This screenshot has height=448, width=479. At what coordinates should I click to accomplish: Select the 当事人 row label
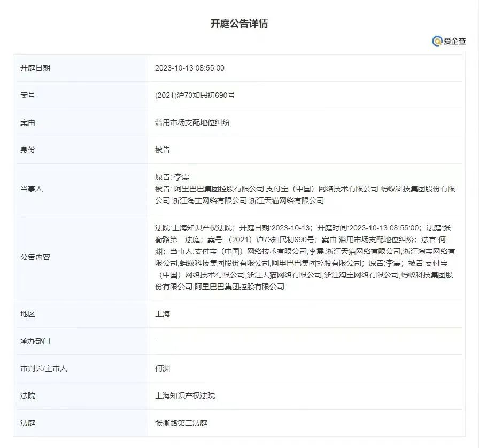click(x=32, y=189)
